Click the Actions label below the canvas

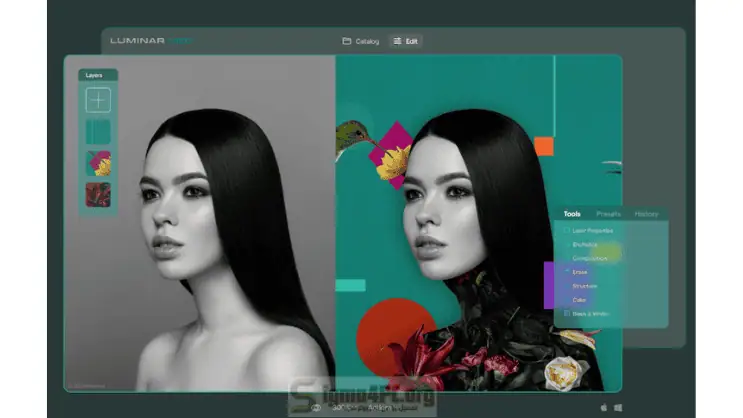(380, 408)
